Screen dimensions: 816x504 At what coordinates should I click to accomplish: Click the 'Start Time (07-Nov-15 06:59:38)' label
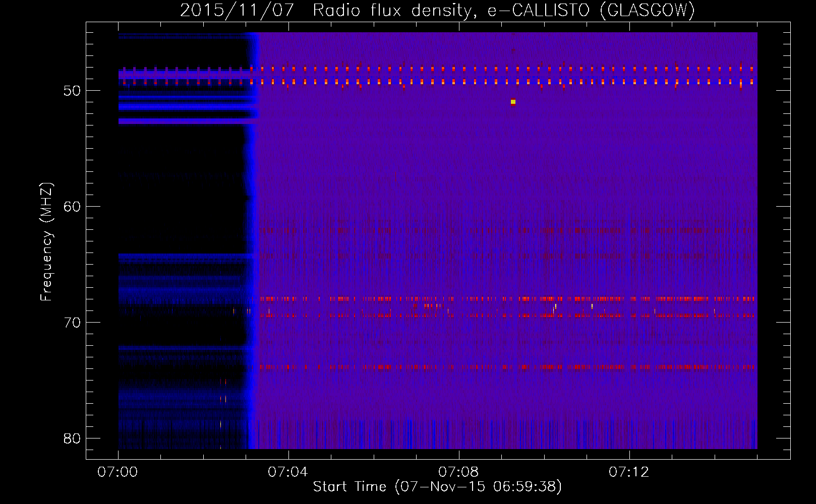437,487
